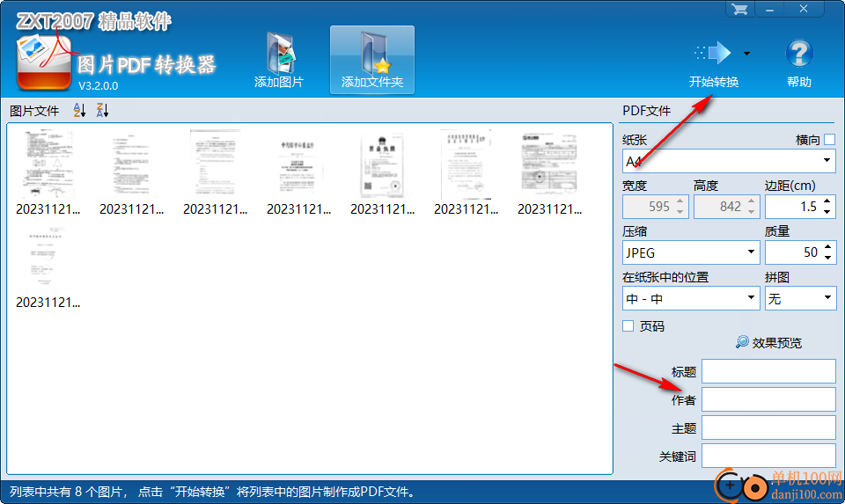Click the author (作者) input field
Viewport: 845px width, 504px height.
768,400
